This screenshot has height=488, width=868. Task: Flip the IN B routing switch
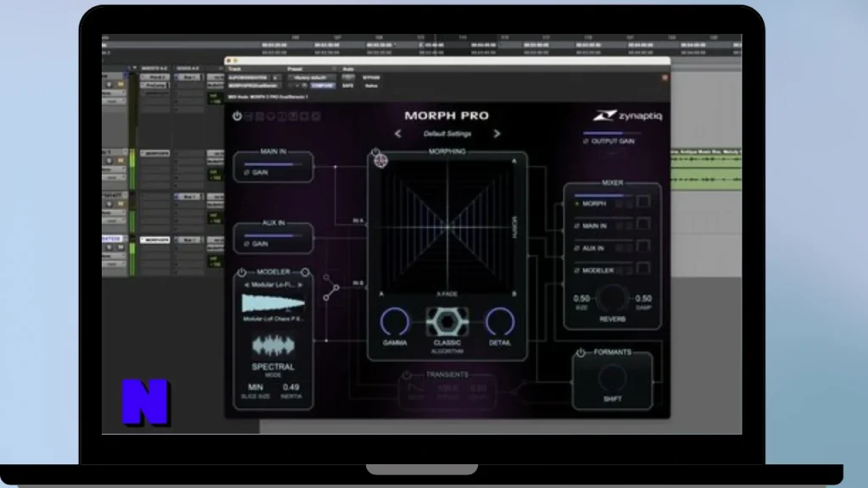[x=331, y=288]
